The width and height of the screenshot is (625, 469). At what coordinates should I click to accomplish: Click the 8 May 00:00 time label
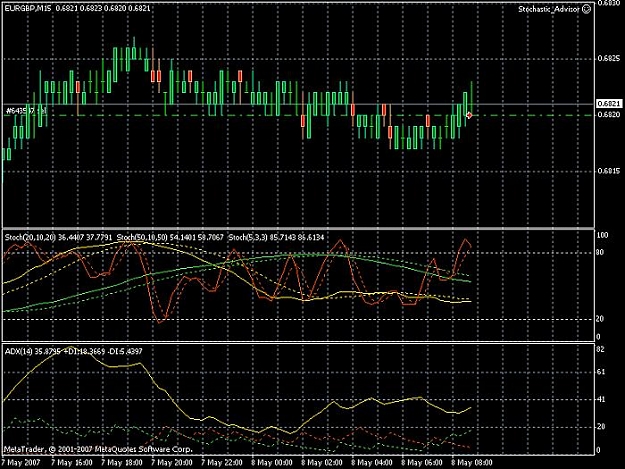[x=272, y=463]
